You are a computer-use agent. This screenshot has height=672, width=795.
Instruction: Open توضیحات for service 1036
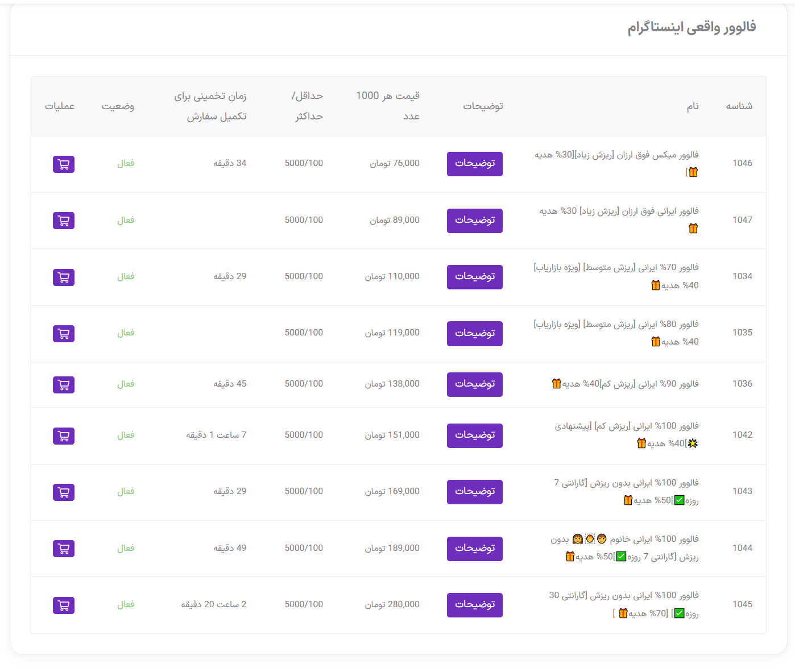[x=475, y=384]
